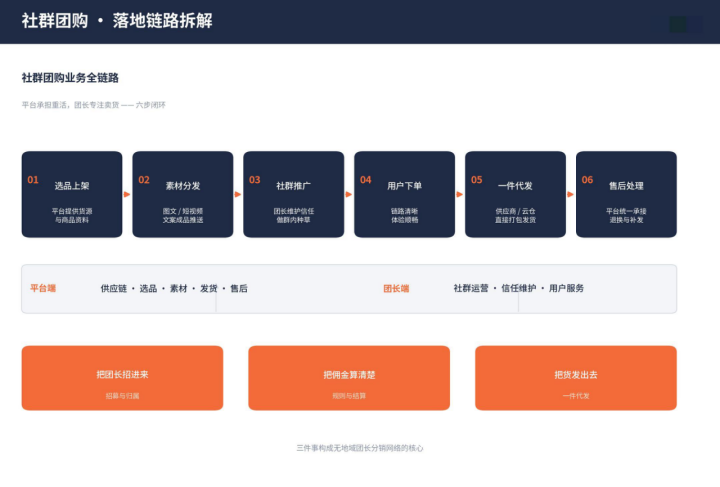Viewport: 720px width, 487px height.
Task: Click the orange step number 04
Action: (366, 180)
